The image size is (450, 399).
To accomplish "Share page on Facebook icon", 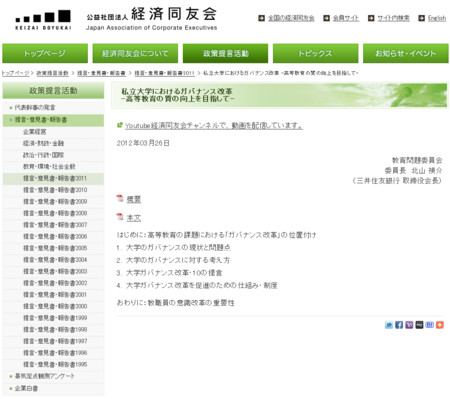I will point(399,325).
